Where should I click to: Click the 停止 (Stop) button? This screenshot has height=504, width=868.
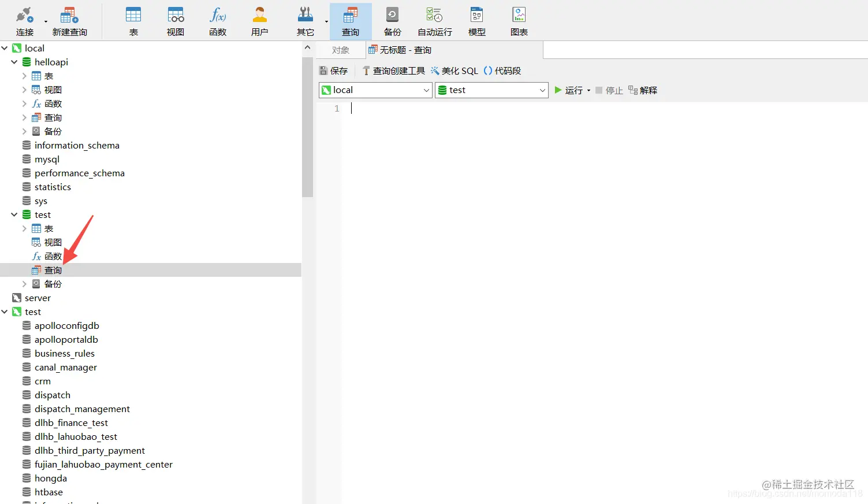(x=609, y=90)
